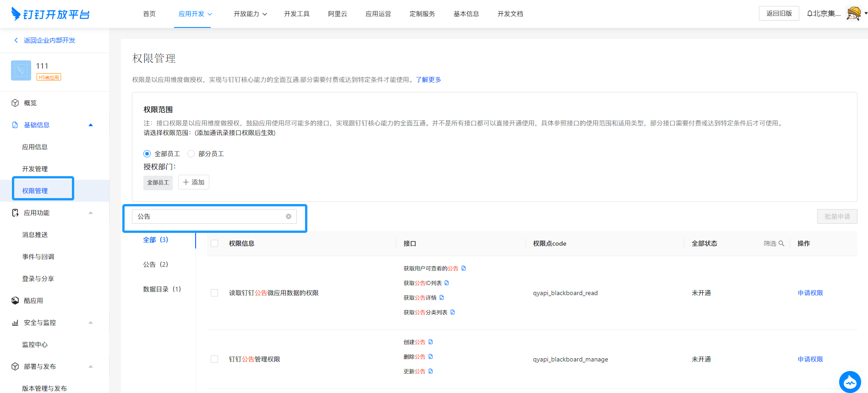
Task: Click the 添加 department button
Action: coord(194,182)
